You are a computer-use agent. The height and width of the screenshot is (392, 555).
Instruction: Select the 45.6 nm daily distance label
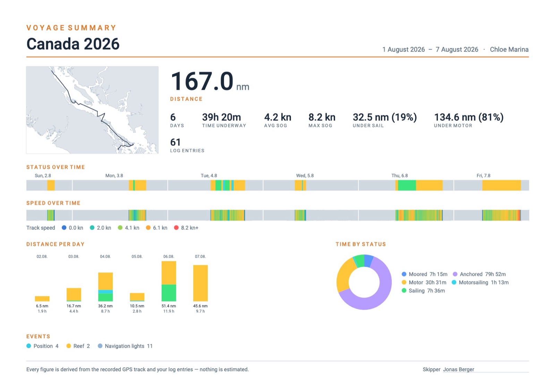tap(200, 306)
